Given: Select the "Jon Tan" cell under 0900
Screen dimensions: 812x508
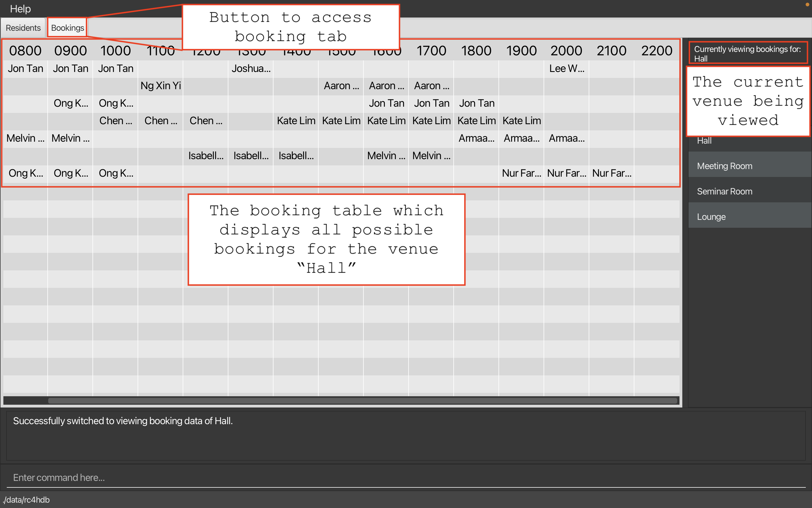Looking at the screenshot, I should point(70,69).
